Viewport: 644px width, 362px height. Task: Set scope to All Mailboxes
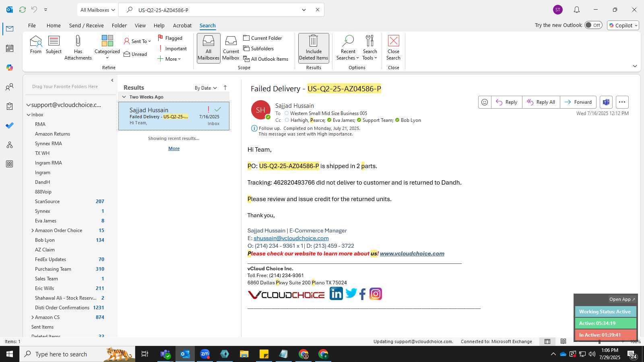point(208,48)
